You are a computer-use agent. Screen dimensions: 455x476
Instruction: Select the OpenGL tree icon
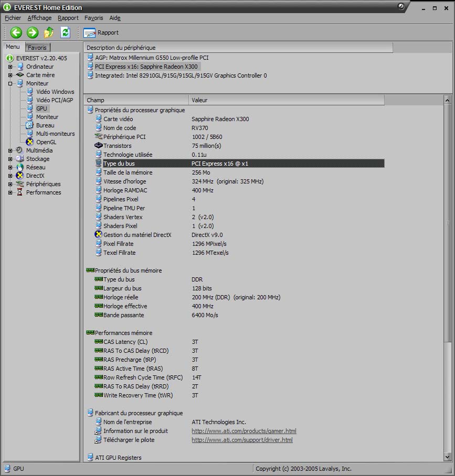tap(30, 142)
